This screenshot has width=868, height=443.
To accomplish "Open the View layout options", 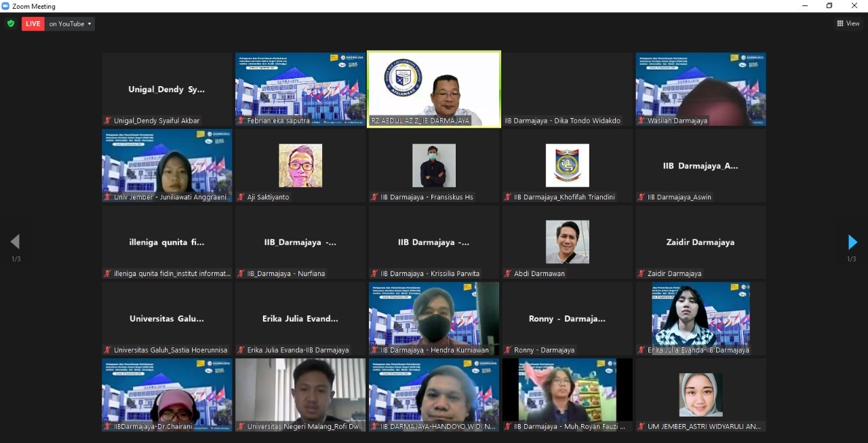I will click(x=848, y=24).
